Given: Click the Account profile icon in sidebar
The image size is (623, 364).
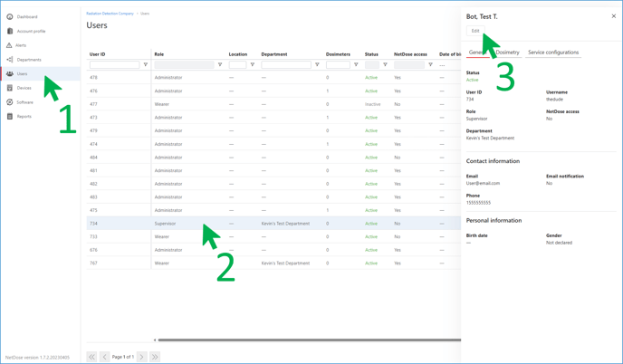Looking at the screenshot, I should click(10, 31).
